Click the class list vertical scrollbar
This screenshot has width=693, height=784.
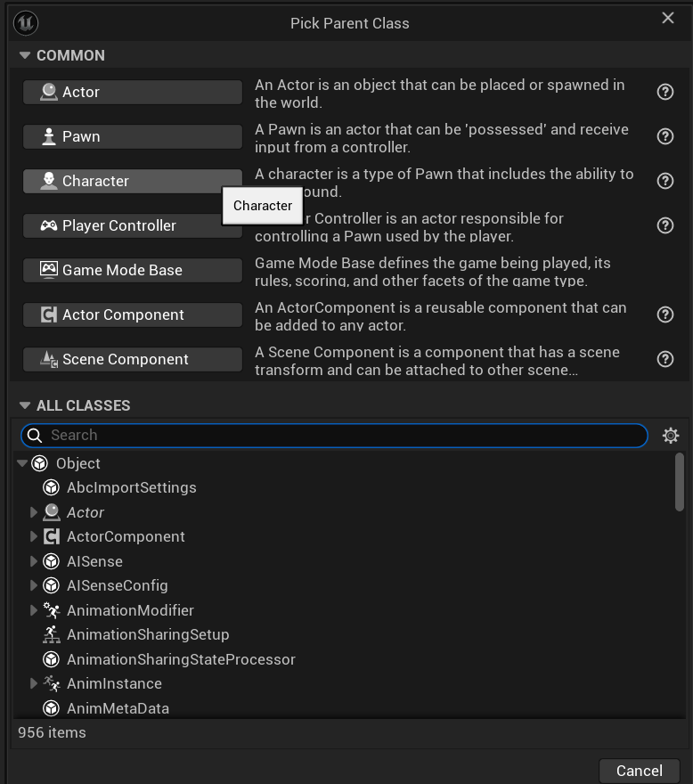click(680, 481)
